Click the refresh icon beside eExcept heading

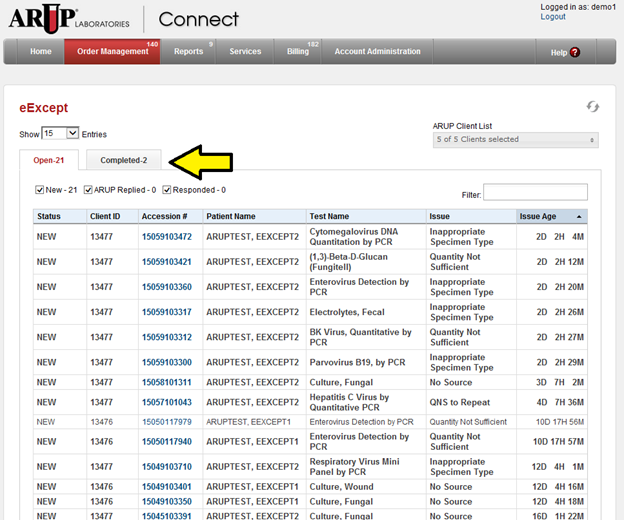(593, 107)
